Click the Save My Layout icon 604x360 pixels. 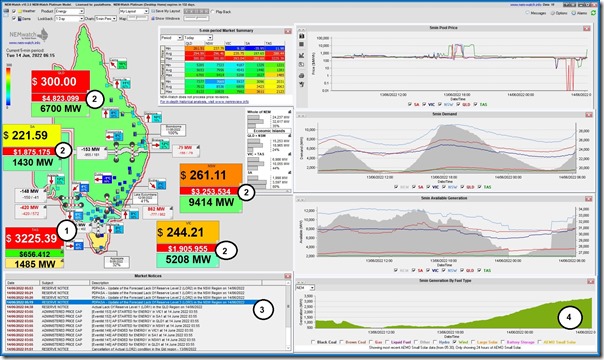[x=153, y=11]
